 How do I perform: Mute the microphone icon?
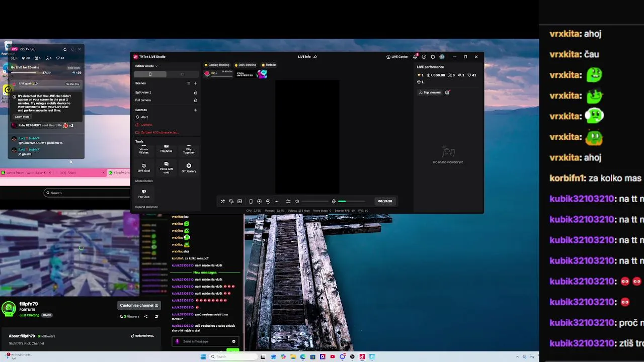(334, 201)
